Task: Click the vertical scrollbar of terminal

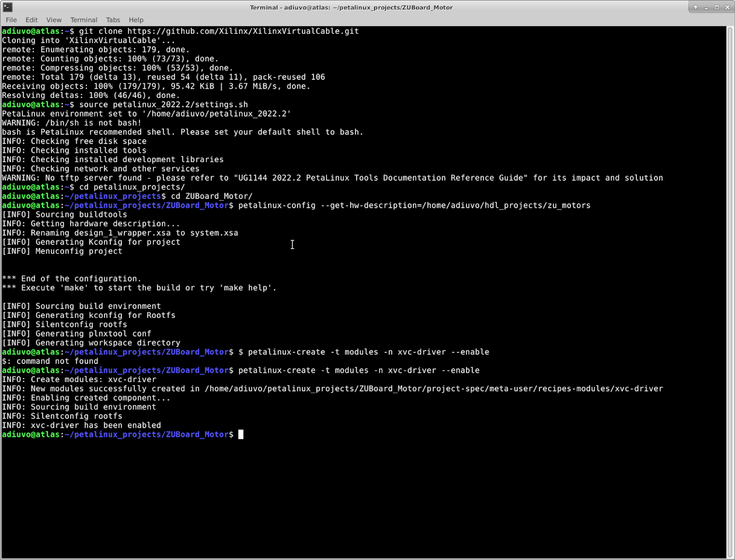Action: 730,292
